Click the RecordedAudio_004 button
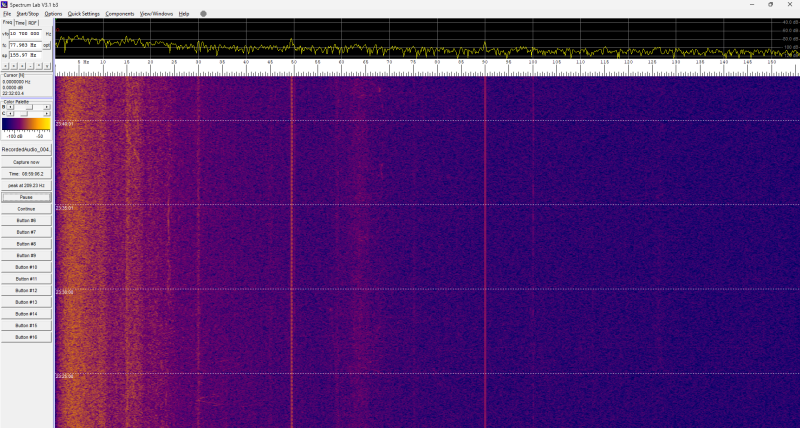 point(26,149)
